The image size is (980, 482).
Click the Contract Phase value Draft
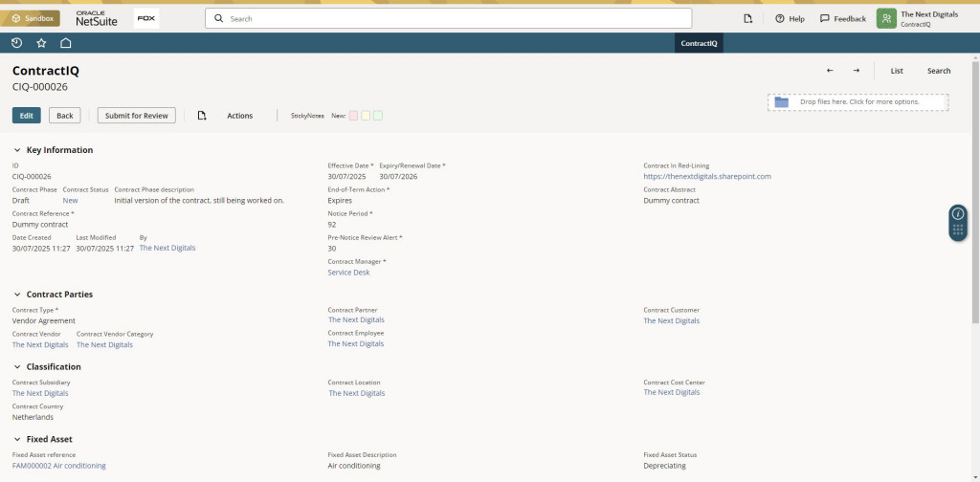21,201
